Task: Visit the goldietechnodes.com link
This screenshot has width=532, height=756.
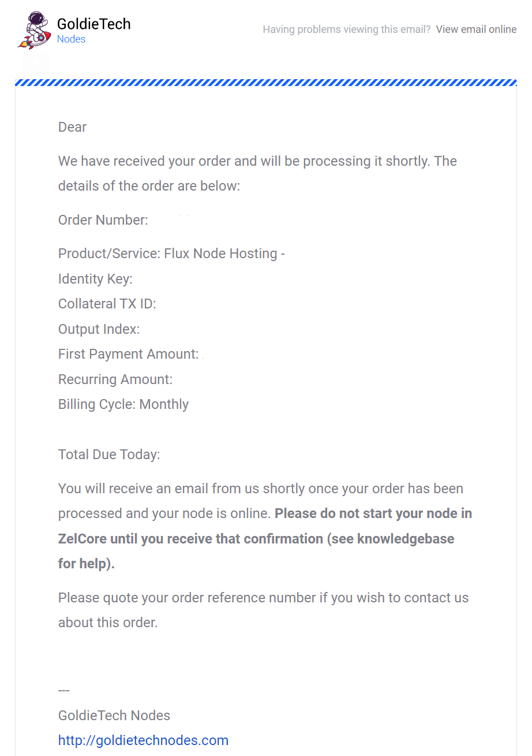Action: (x=143, y=740)
